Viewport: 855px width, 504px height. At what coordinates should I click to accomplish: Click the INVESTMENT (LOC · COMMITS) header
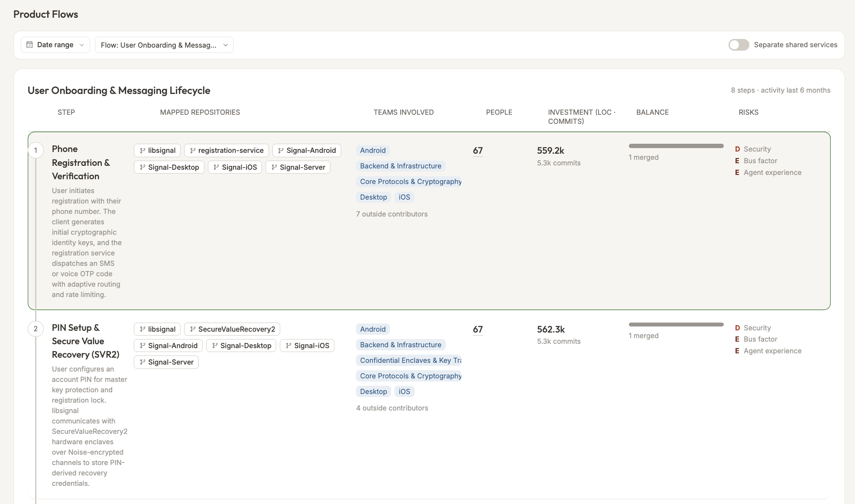[582, 117]
